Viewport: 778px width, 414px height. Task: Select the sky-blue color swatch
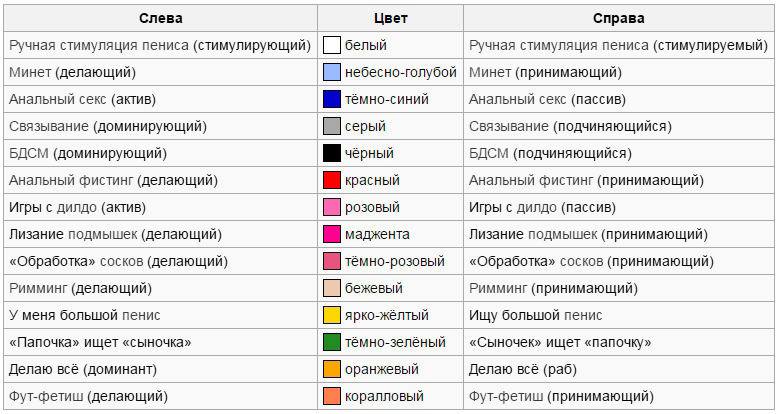[332, 72]
